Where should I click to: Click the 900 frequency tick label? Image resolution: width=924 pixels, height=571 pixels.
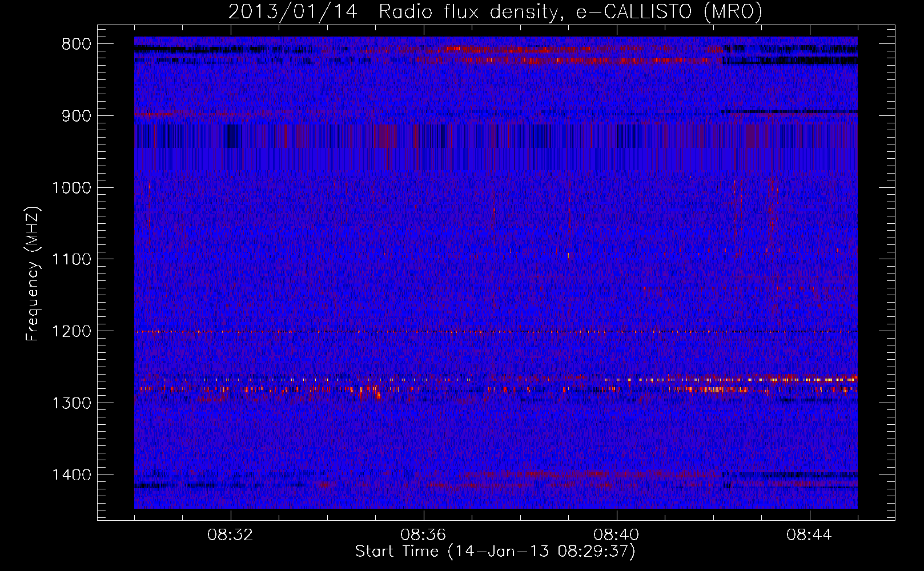76,116
